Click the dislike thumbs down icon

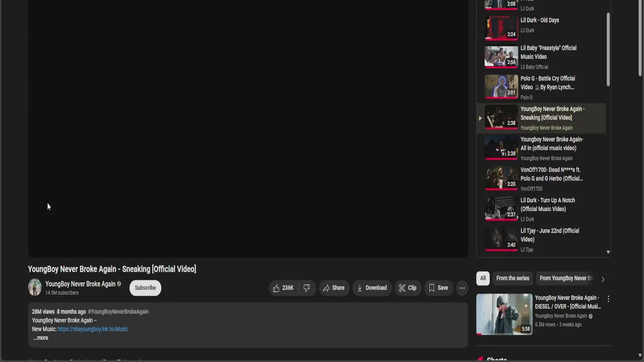click(306, 288)
